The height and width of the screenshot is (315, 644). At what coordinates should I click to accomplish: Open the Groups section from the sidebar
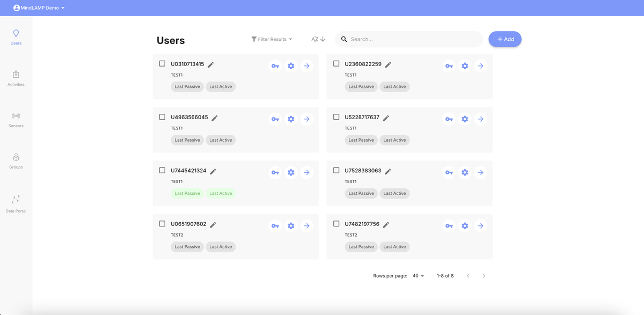(x=16, y=162)
